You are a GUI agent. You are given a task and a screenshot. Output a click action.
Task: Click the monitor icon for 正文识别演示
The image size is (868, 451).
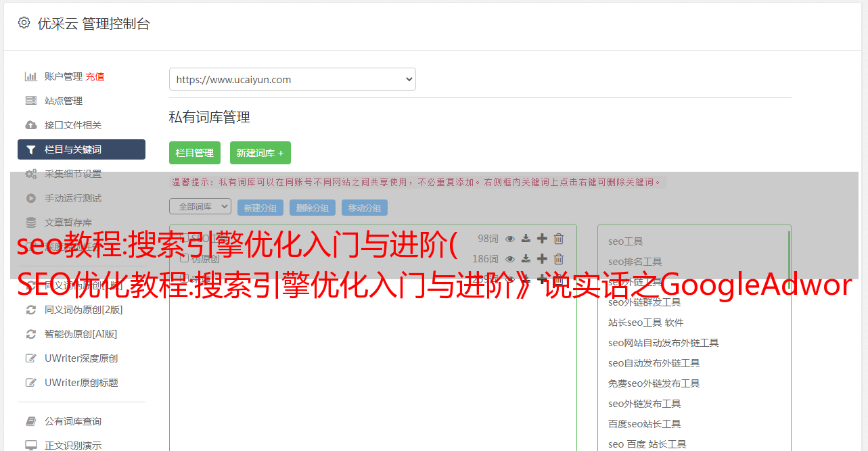pos(31,446)
